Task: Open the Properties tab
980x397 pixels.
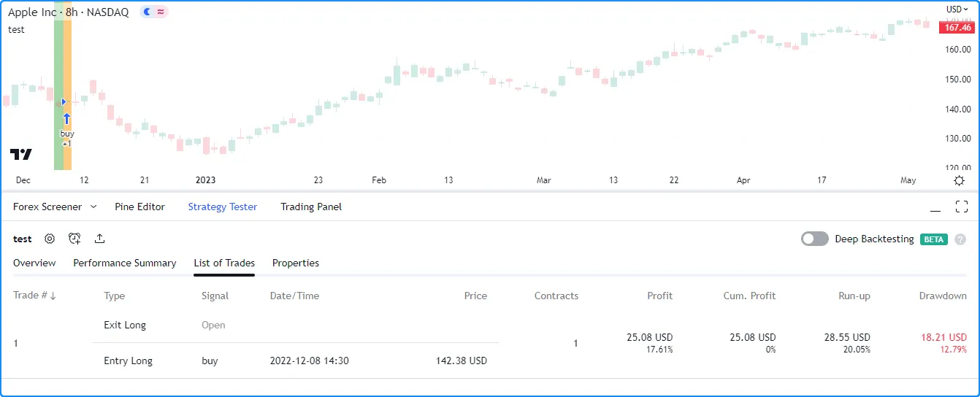Action: [x=296, y=263]
